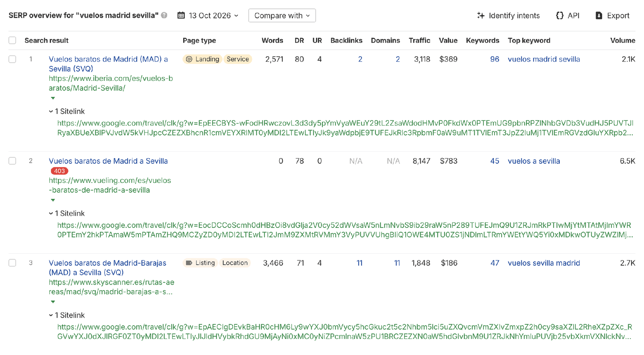
Task: Collapse the 1 Sitelink section of Skyscanner result
Action: [67, 315]
